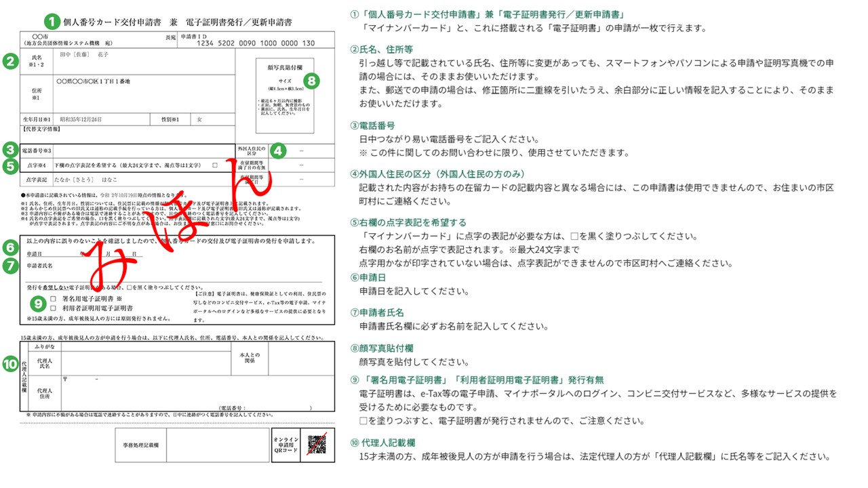The height and width of the screenshot is (488, 868).
Task: Click heading ①「個人番号カード交付申請書」兼 explanation
Action: 487,14
